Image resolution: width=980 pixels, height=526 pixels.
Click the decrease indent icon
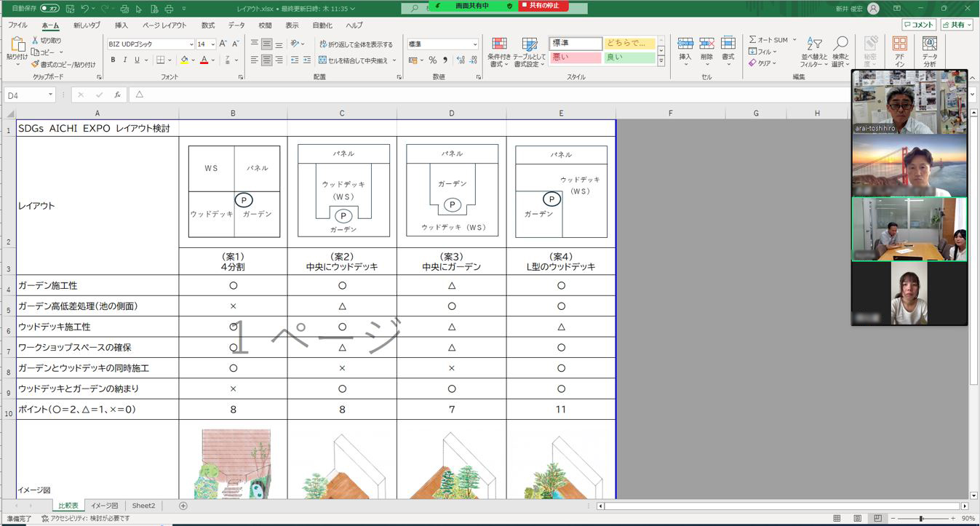click(x=294, y=60)
